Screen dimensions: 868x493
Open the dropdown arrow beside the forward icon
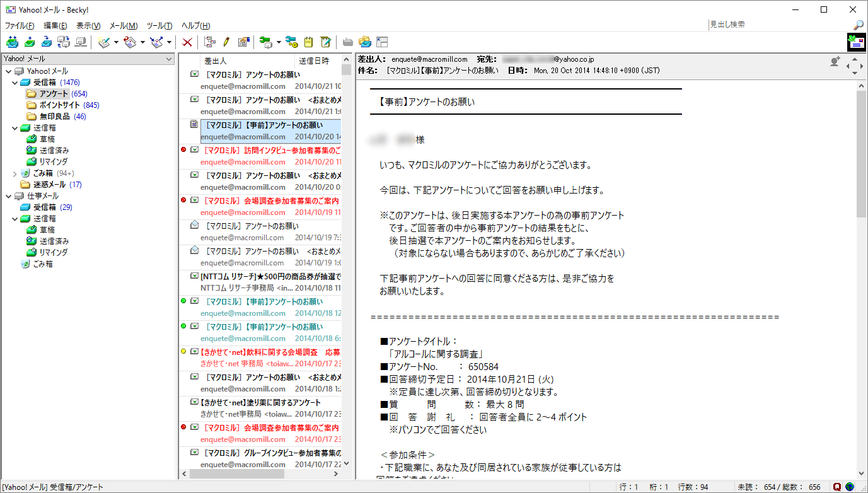[169, 42]
